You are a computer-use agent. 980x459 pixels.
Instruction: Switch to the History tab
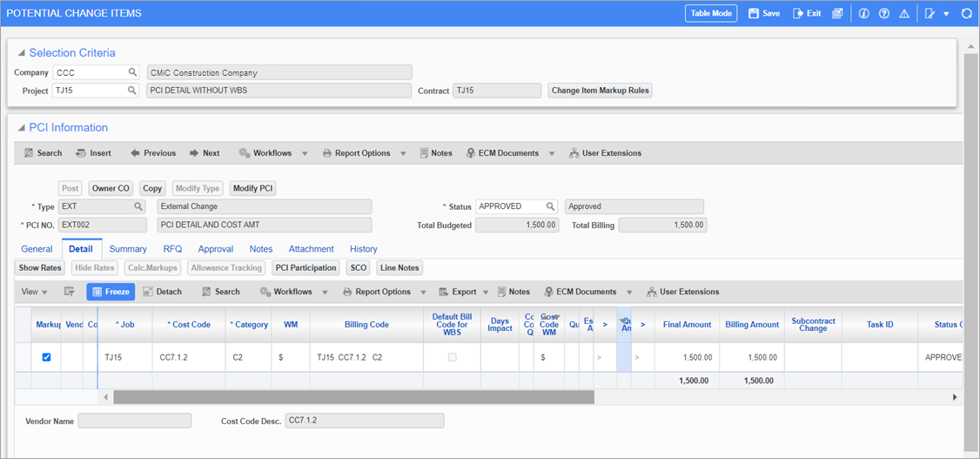pyautogui.click(x=364, y=249)
